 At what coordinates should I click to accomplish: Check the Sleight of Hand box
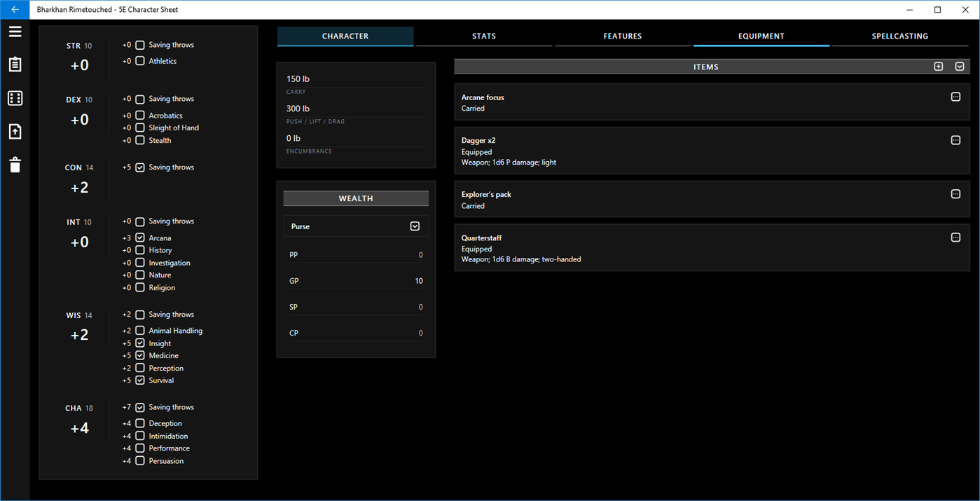140,128
